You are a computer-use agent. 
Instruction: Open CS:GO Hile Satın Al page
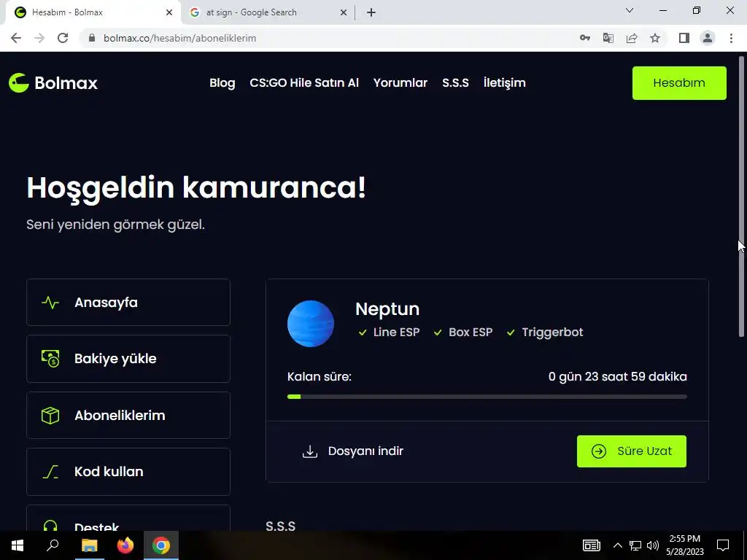(304, 83)
